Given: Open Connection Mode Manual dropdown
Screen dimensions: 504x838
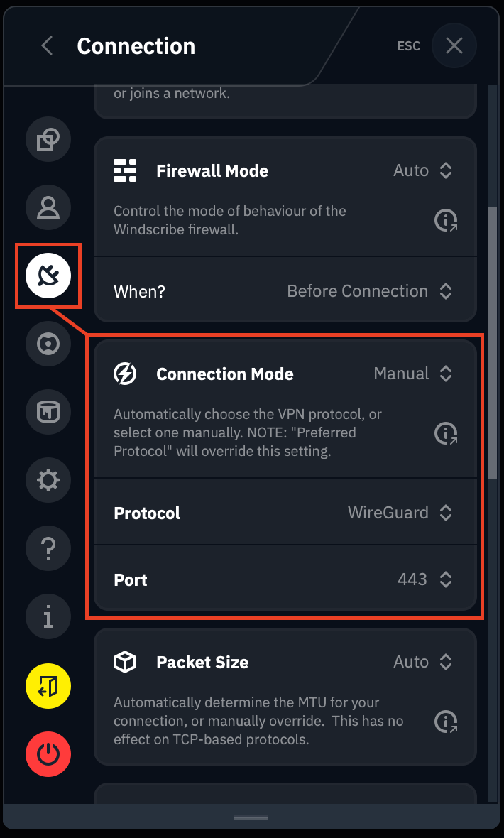Looking at the screenshot, I should (413, 374).
